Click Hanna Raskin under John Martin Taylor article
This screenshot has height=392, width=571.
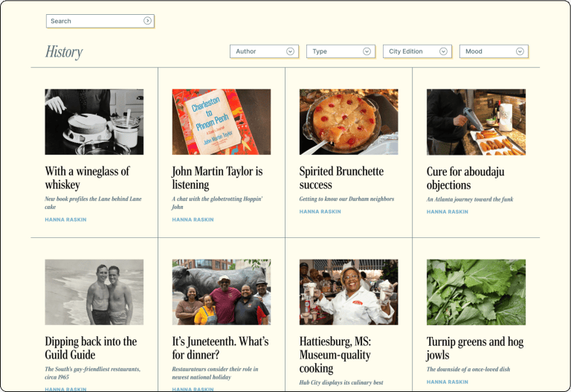click(193, 219)
